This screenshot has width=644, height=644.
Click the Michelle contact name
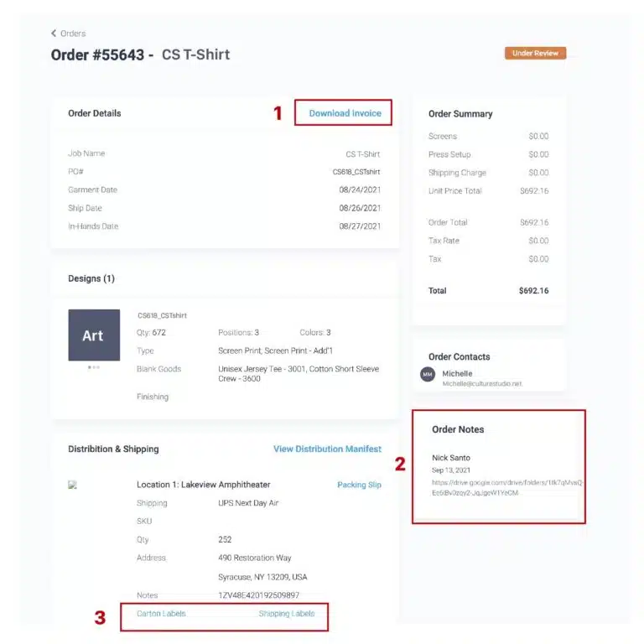pos(457,373)
